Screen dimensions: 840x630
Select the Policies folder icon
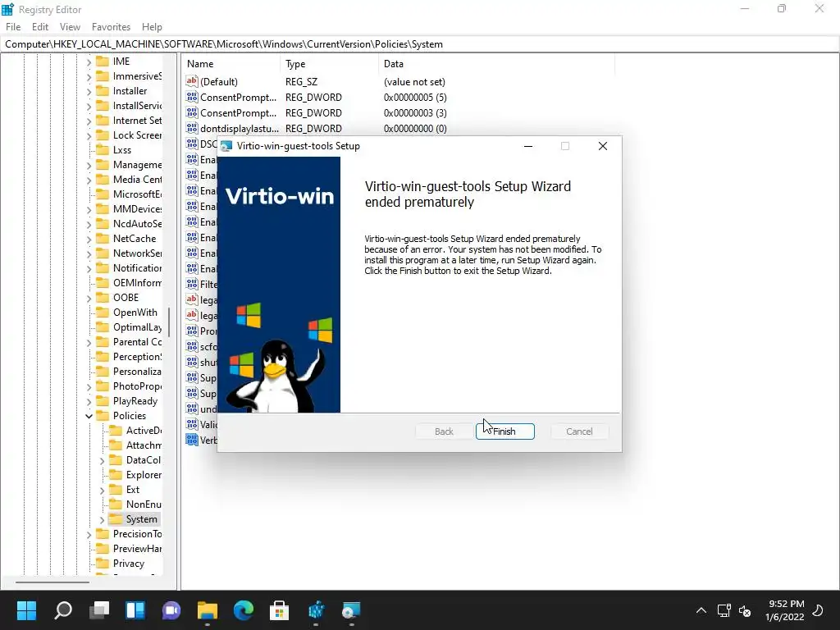[x=103, y=415]
